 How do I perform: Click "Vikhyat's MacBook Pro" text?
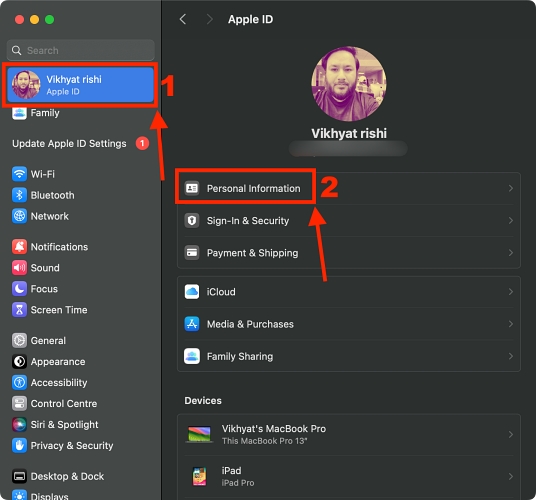click(x=273, y=429)
